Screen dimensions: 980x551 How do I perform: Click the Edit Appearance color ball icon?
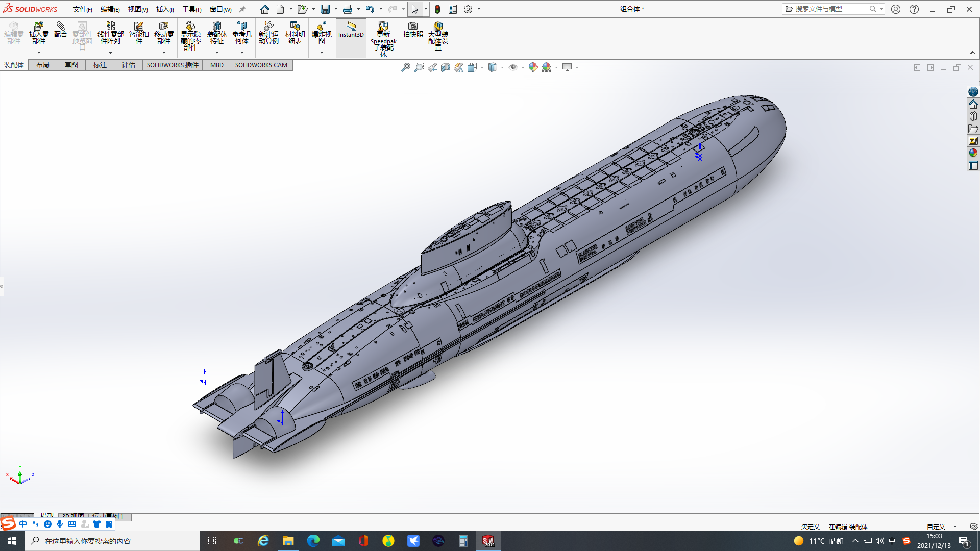(x=533, y=67)
